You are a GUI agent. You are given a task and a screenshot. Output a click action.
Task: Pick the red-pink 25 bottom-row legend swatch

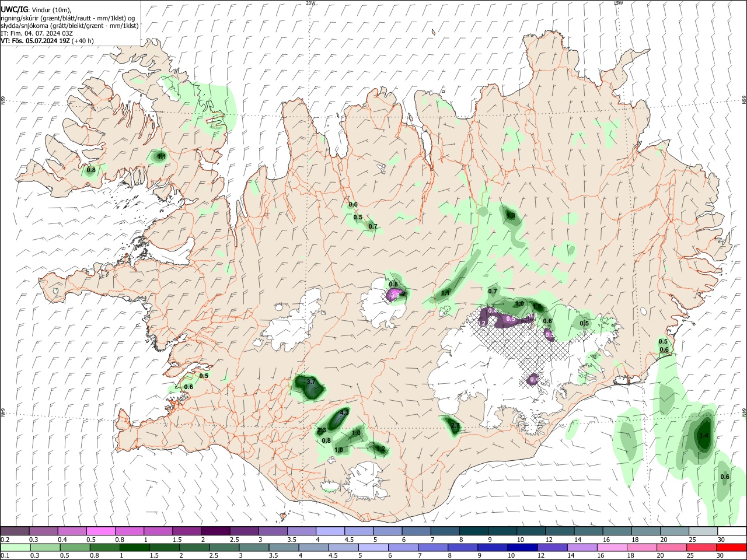pos(703,547)
